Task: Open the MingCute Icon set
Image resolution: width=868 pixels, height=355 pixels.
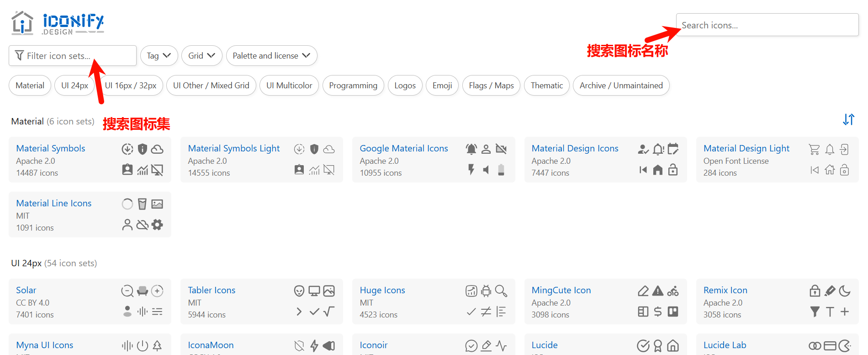Action: 561,290
